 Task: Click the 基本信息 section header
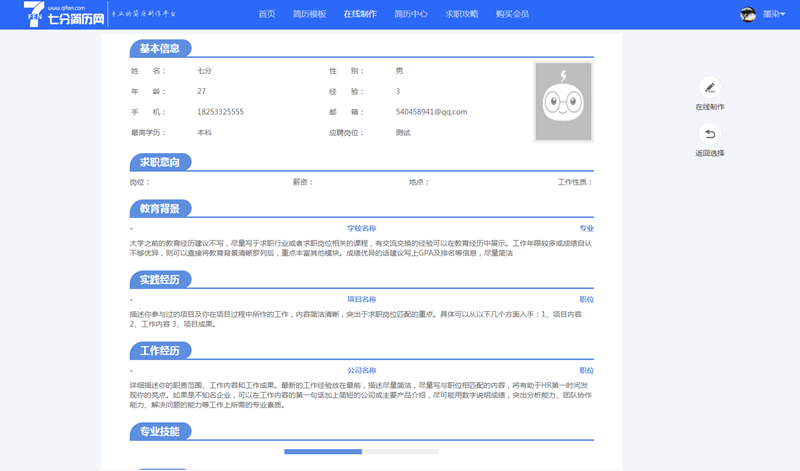(x=160, y=48)
